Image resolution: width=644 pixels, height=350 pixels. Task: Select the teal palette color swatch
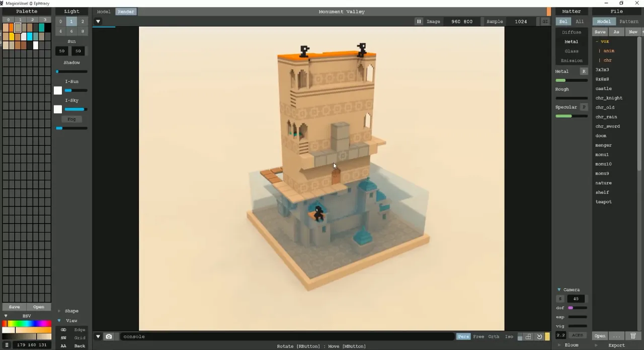pyautogui.click(x=42, y=28)
